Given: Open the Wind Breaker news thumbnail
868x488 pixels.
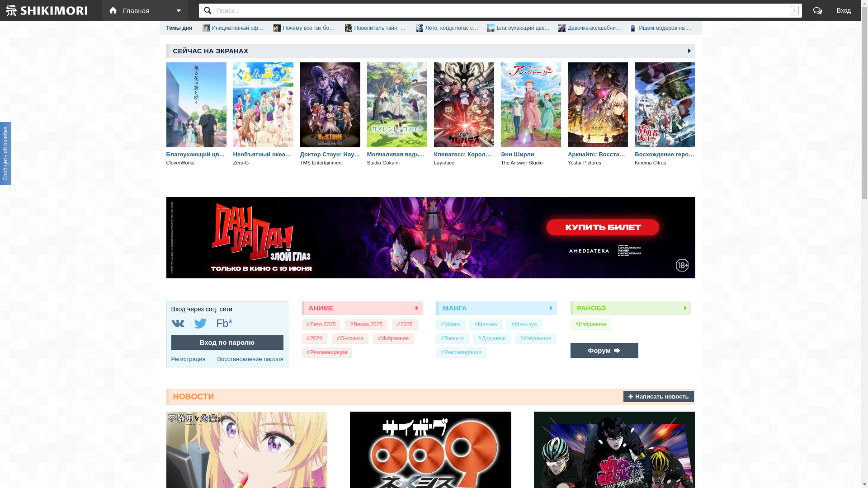Looking at the screenshot, I should pyautogui.click(x=614, y=450).
